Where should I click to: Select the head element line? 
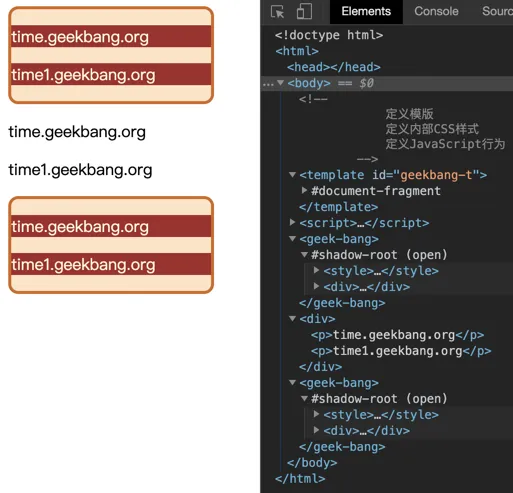tap(334, 67)
